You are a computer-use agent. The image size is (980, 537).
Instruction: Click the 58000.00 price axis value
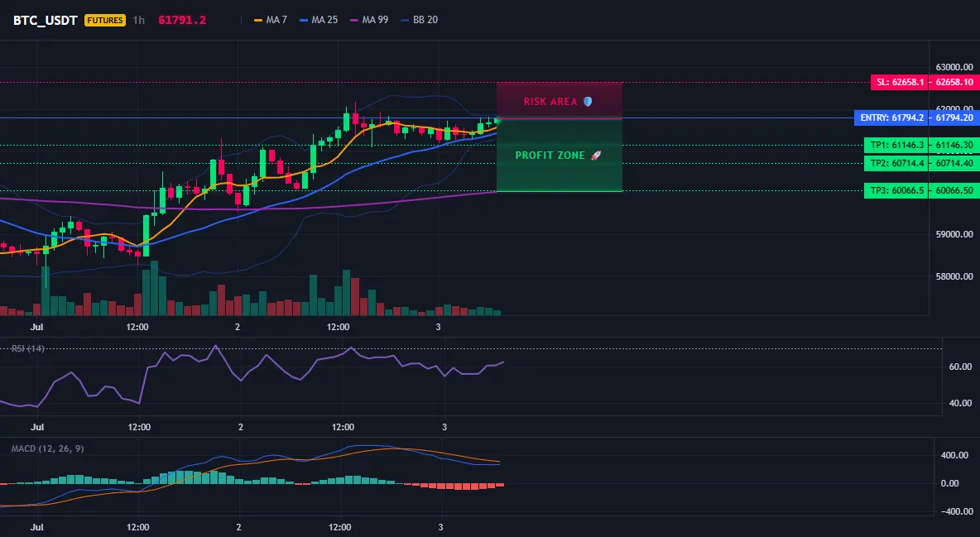tap(954, 276)
